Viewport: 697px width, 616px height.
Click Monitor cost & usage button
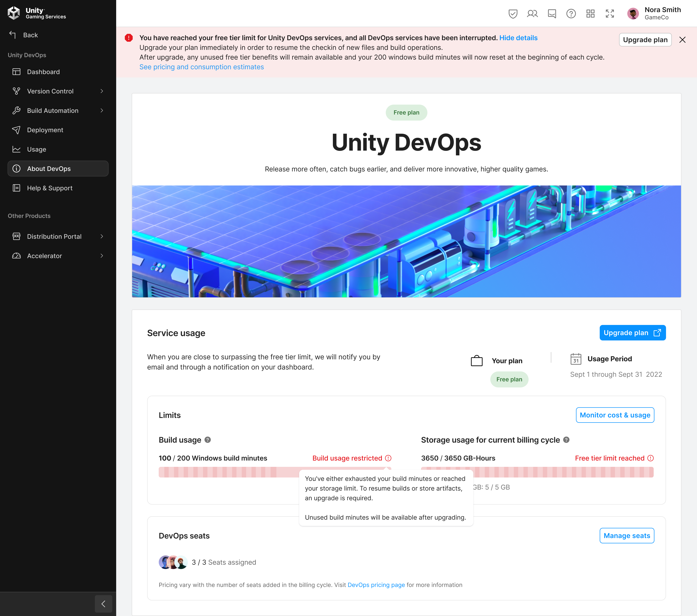pyautogui.click(x=615, y=415)
